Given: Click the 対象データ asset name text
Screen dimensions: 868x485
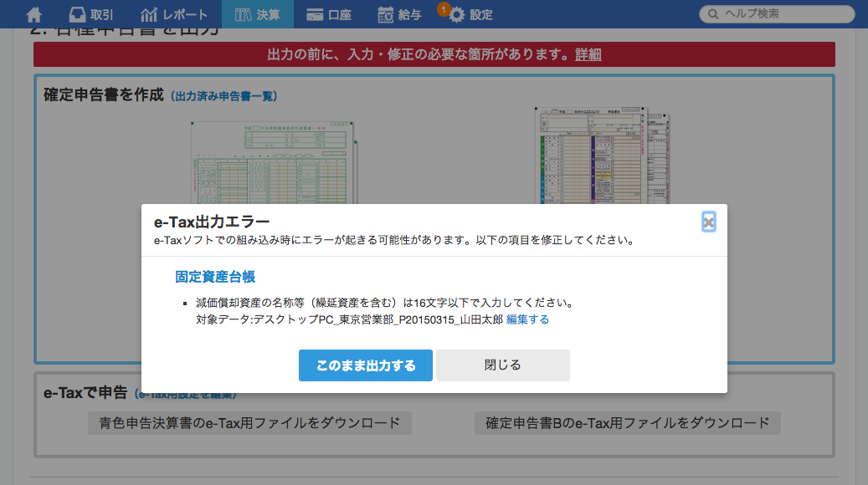Looking at the screenshot, I should (x=349, y=319).
